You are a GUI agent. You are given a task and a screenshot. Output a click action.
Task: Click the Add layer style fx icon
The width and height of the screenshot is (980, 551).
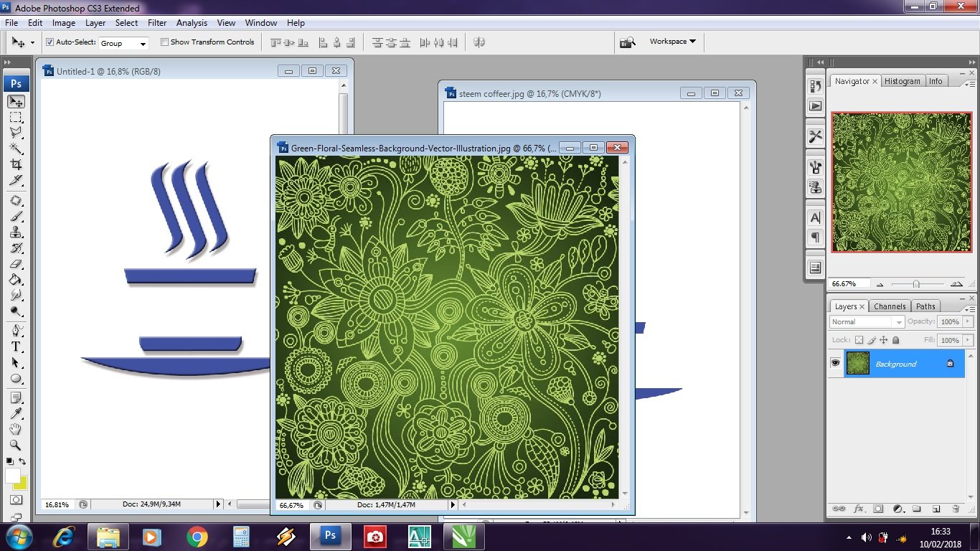[x=858, y=509]
